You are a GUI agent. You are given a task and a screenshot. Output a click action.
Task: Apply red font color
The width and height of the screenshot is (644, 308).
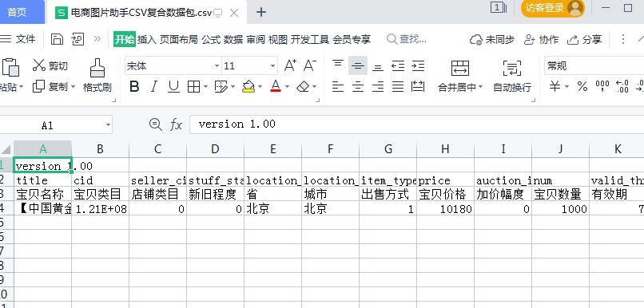click(x=276, y=86)
